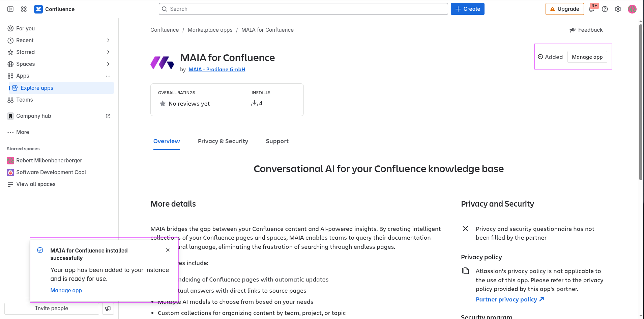Switch to the Overview tab
Viewport: 644px width, 319px height.
pos(167,141)
